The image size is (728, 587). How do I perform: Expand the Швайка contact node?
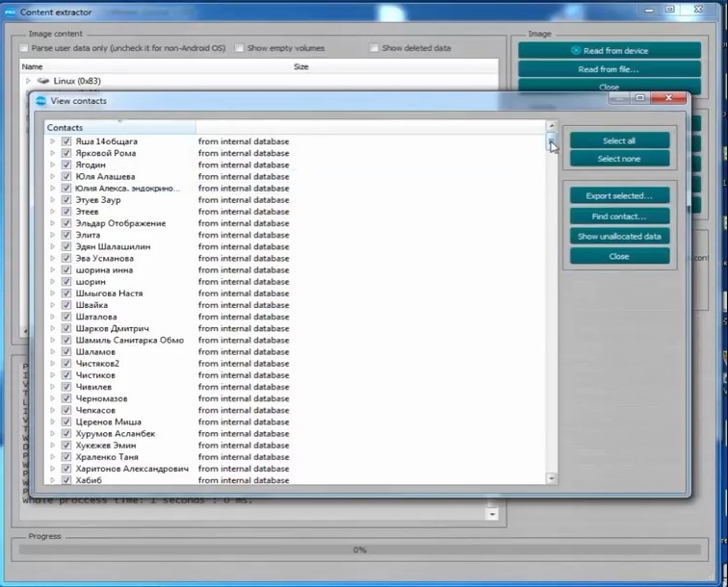click(52, 305)
